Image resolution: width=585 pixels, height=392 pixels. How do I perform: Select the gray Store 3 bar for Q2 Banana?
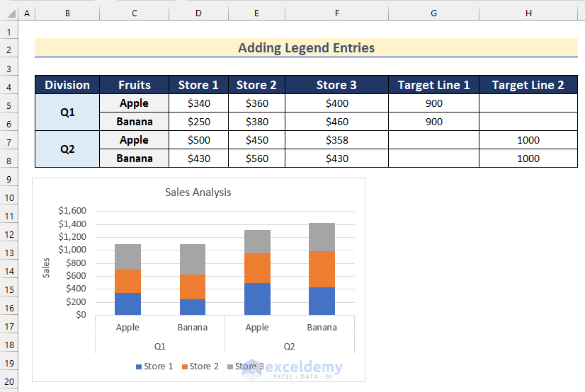[x=322, y=237]
